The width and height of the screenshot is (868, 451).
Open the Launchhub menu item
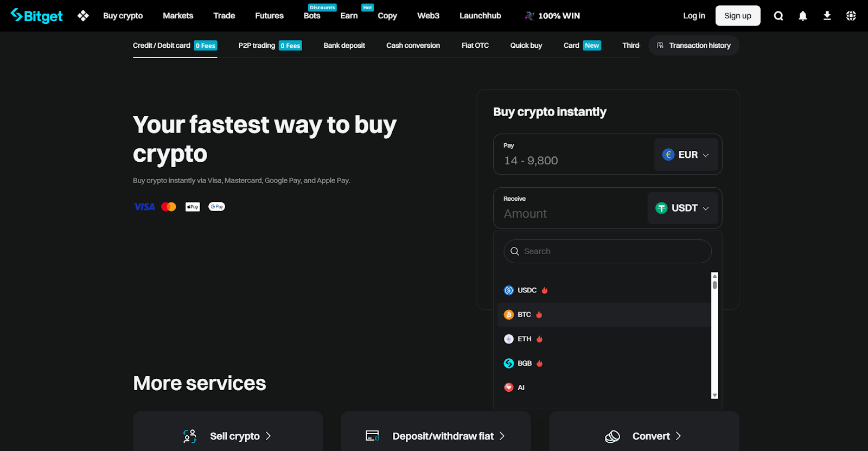pos(480,16)
